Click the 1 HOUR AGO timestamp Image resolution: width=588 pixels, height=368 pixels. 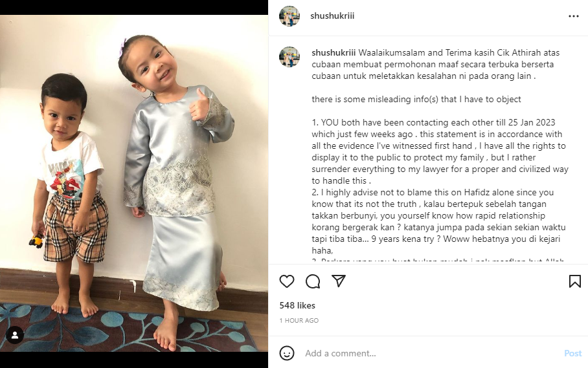pos(299,320)
